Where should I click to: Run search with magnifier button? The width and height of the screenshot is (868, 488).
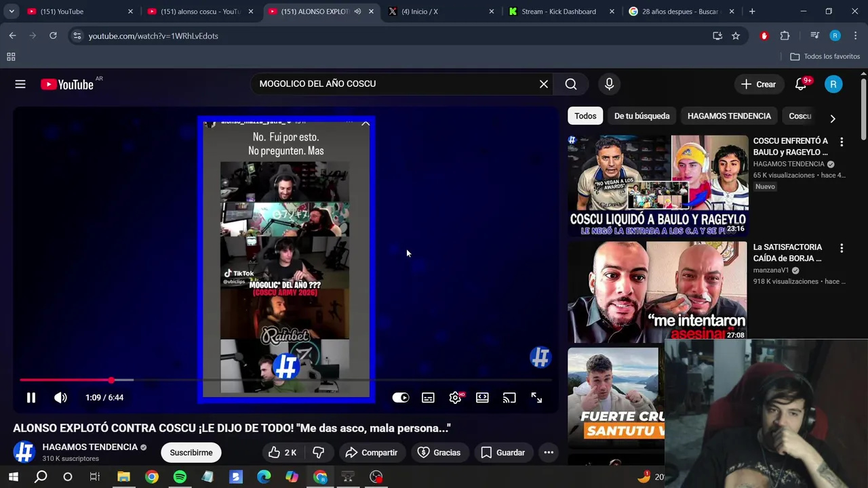click(571, 84)
